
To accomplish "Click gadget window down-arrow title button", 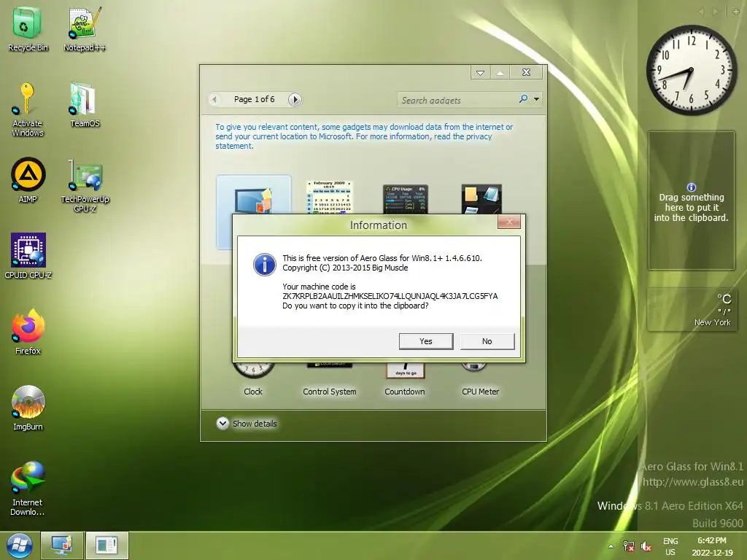I will [480, 73].
